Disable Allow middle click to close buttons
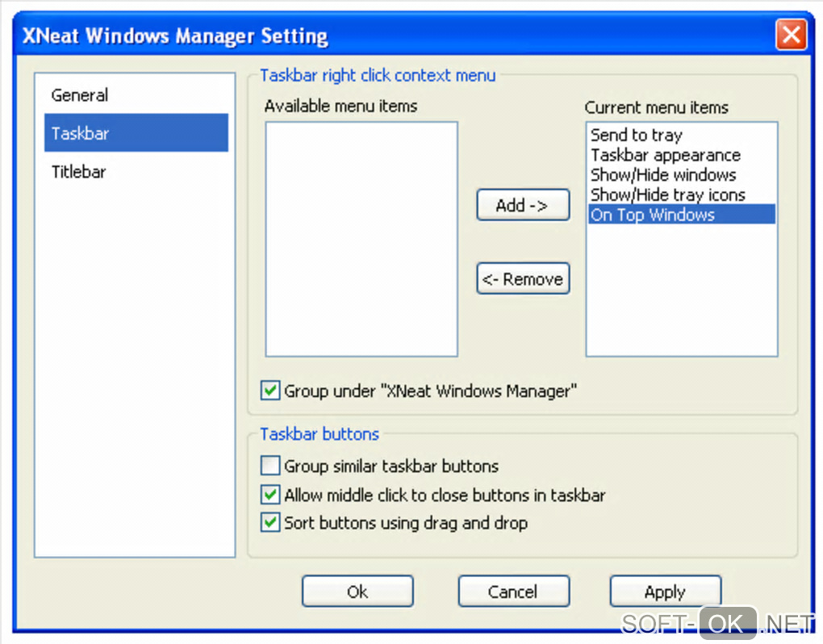 pos(270,495)
